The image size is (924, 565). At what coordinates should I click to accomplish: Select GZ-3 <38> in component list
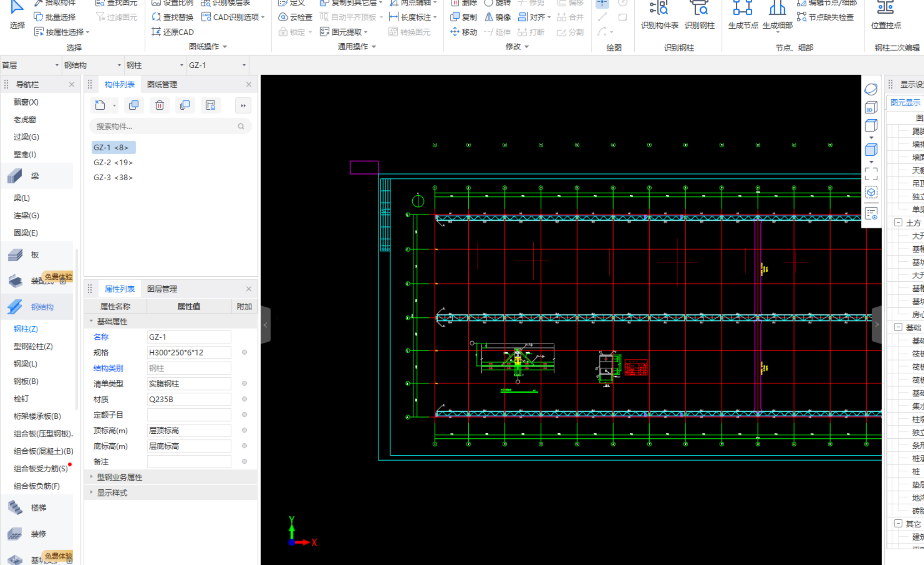(113, 177)
